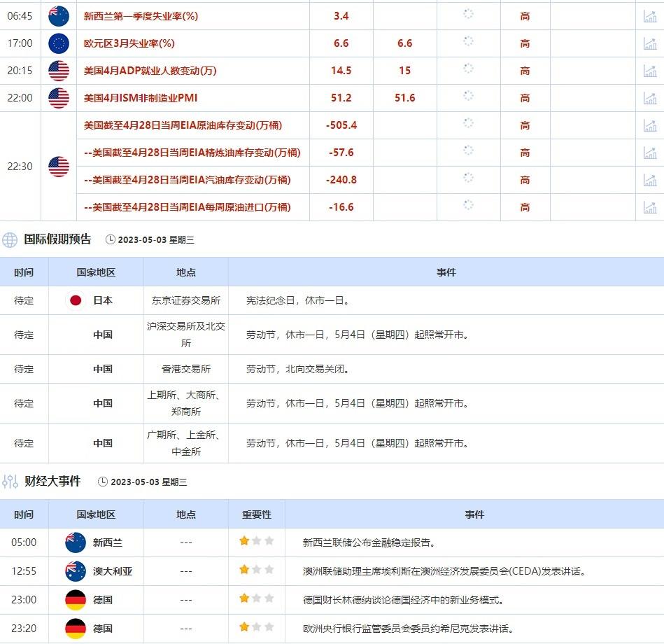Image resolution: width=664 pixels, height=644 pixels.
Task: Click the EU flag beside 欧元区3月失业率
Action: (59, 43)
